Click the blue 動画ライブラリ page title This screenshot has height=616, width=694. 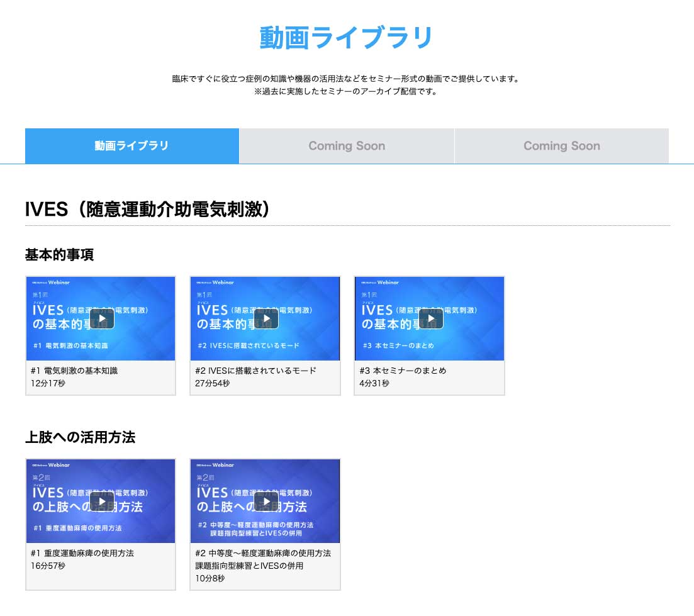pos(347,38)
